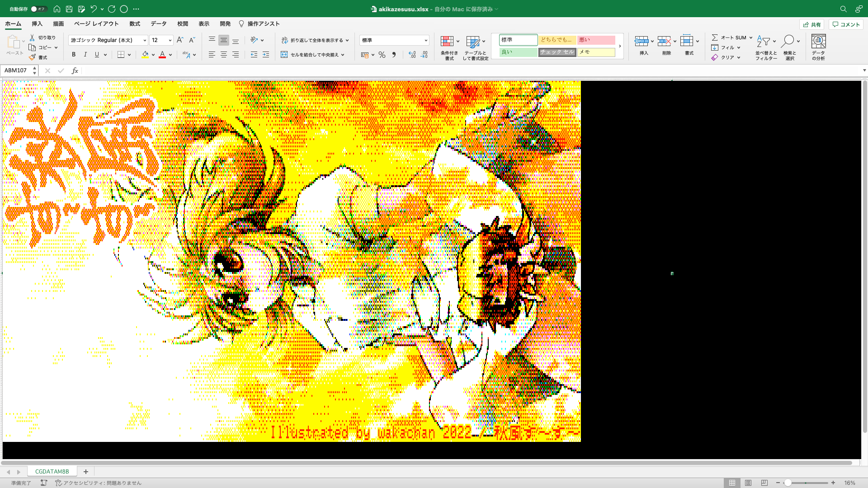Image resolution: width=868 pixels, height=488 pixels.
Task: Toggle Bold formatting
Action: 74,55
